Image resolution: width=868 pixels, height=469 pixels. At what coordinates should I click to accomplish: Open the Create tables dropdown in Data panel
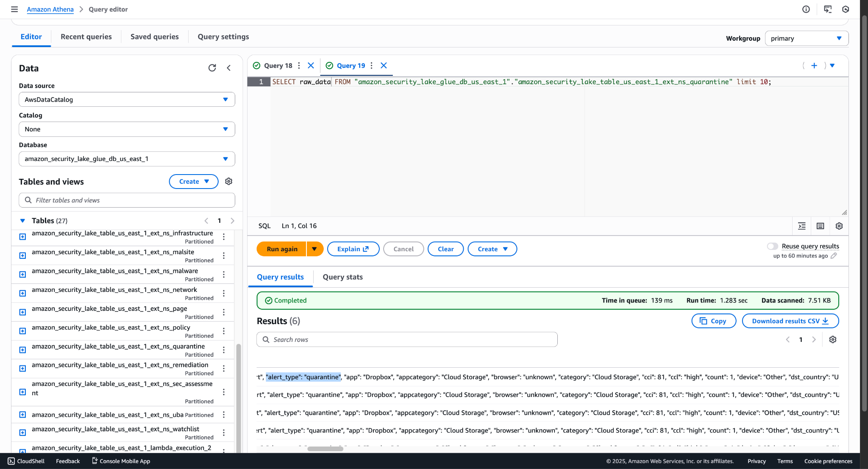194,181
